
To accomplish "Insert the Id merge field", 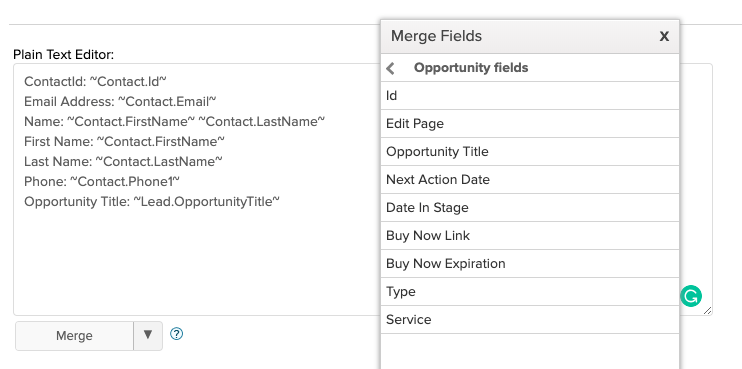I will click(530, 96).
